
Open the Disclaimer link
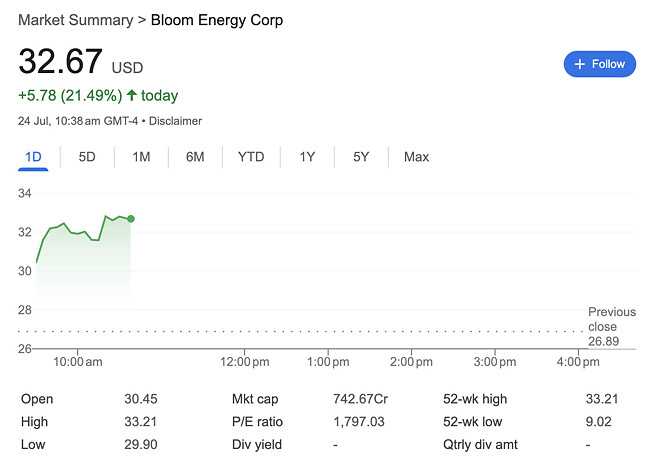176,121
